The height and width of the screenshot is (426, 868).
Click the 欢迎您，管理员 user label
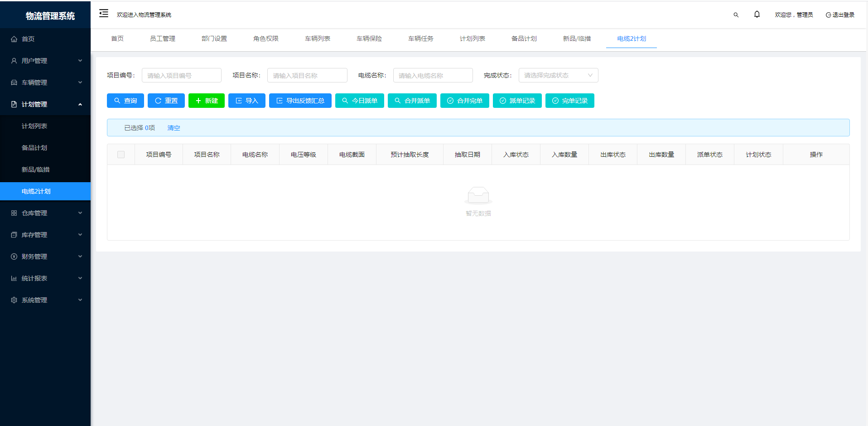(x=794, y=15)
